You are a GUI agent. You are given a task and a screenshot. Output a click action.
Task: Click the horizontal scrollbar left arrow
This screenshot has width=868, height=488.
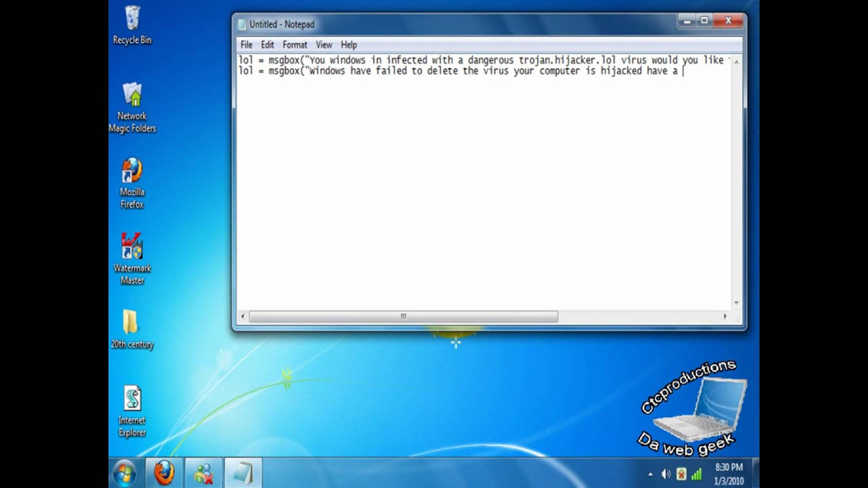coord(243,317)
